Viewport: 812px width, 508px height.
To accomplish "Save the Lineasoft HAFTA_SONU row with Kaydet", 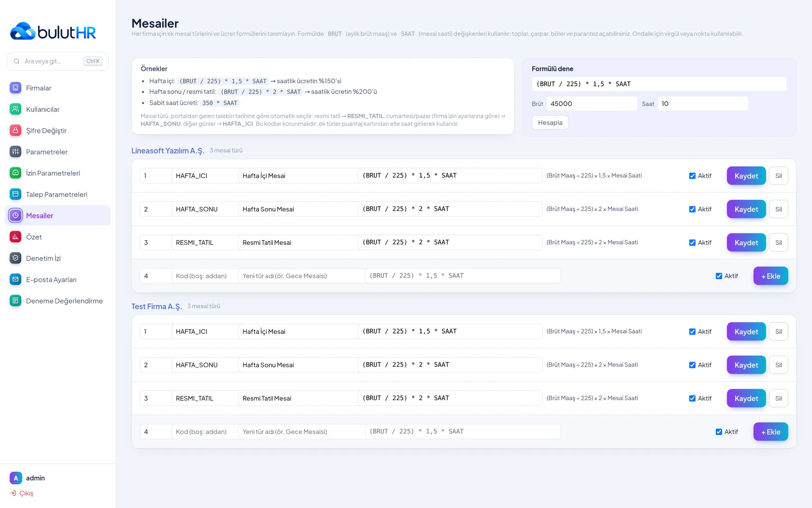I will pos(746,209).
